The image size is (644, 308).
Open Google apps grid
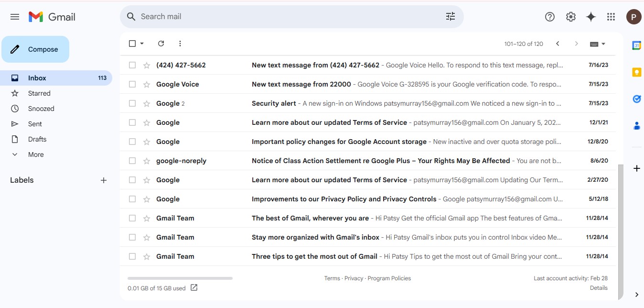tap(611, 17)
